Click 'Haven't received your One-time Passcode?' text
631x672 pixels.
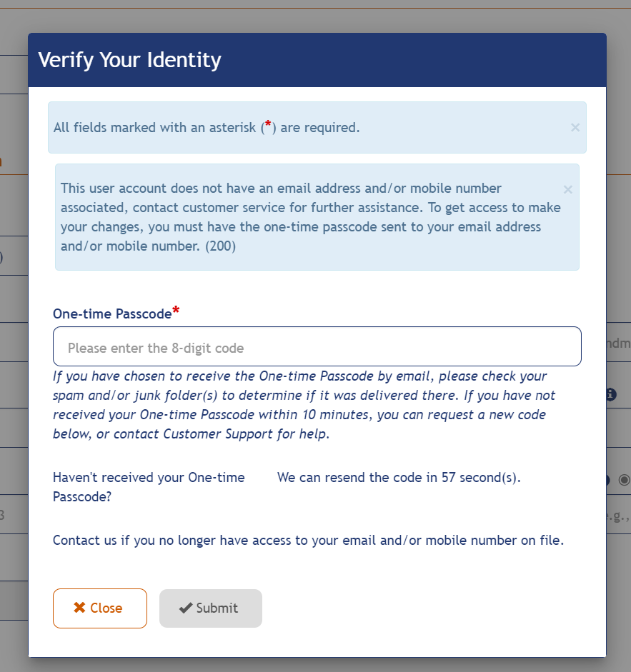(148, 486)
